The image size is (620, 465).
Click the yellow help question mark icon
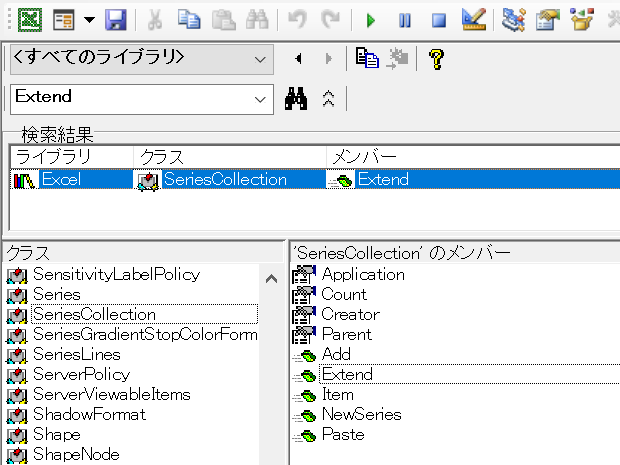pyautogui.click(x=435, y=59)
